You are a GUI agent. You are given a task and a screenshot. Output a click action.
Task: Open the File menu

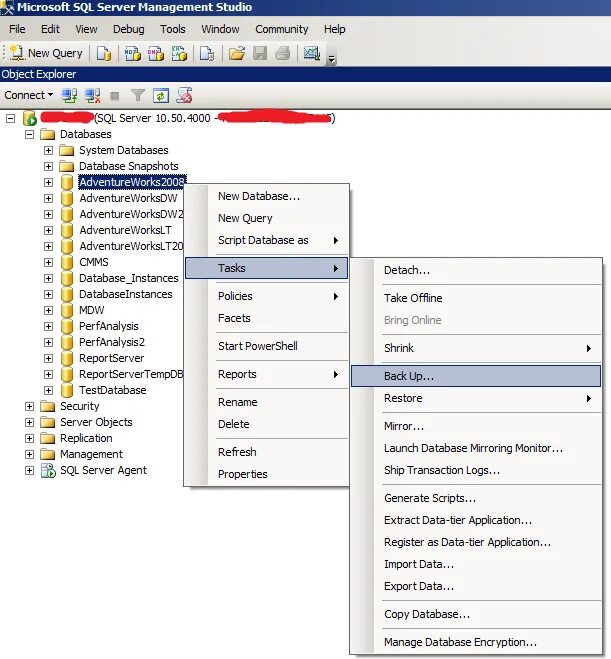click(17, 29)
